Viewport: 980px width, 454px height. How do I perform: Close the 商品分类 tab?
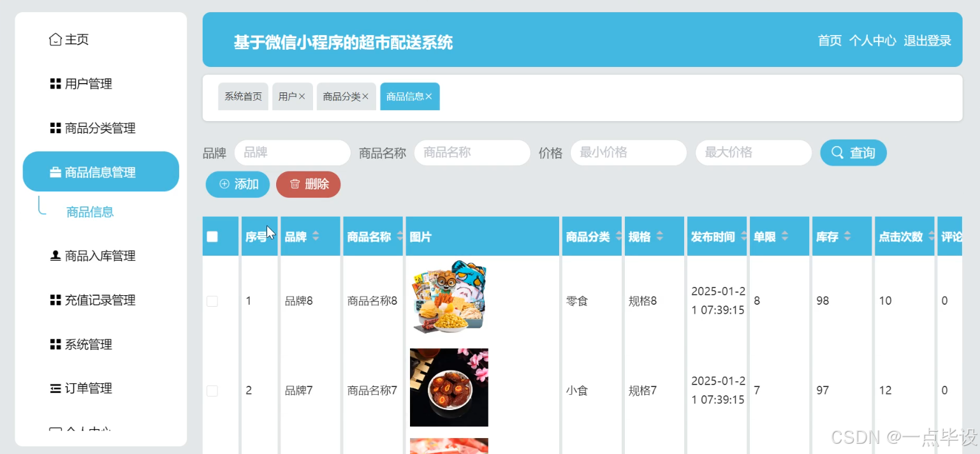point(367,96)
